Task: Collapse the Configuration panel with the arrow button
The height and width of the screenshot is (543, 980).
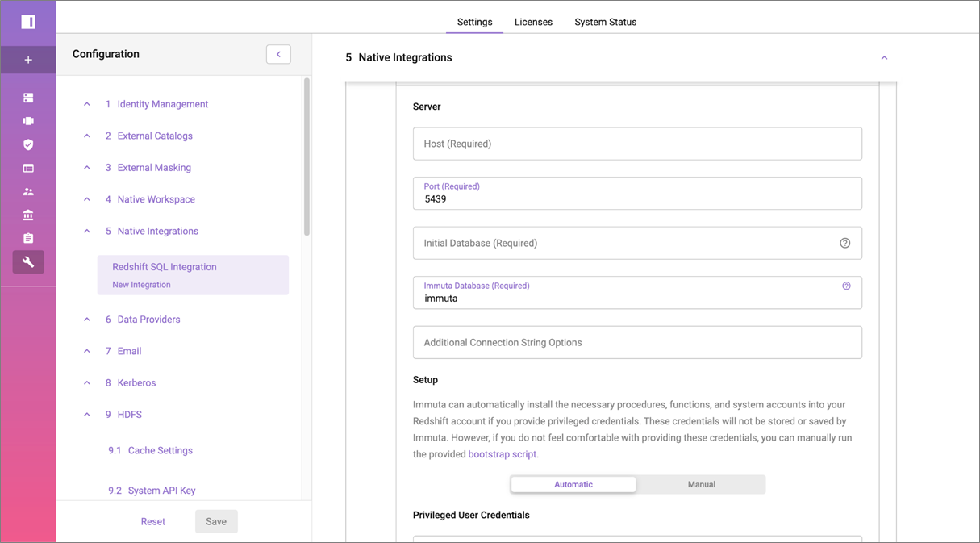Action: (x=278, y=54)
